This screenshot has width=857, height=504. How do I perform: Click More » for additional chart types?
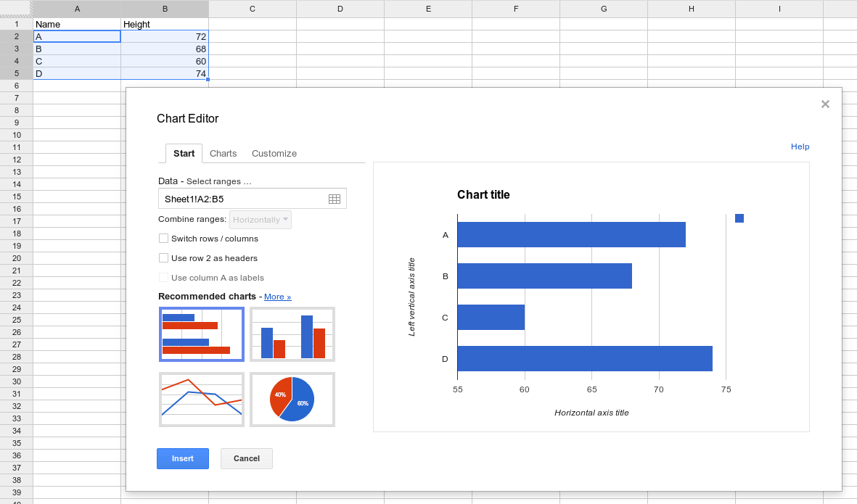[277, 296]
